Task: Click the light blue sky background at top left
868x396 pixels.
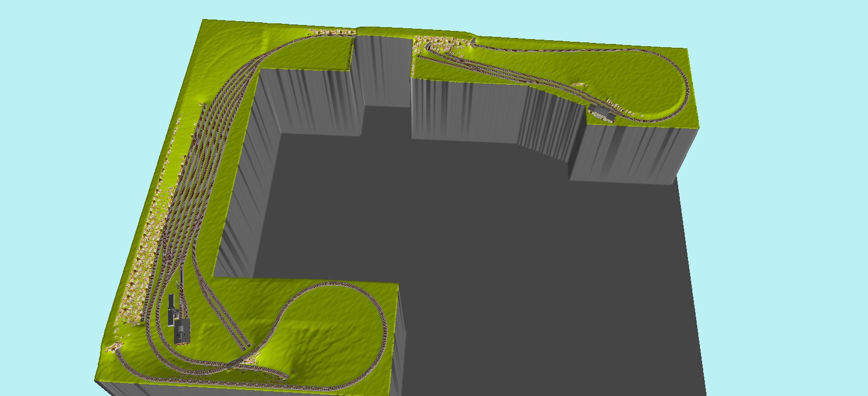Action: click(82, 81)
